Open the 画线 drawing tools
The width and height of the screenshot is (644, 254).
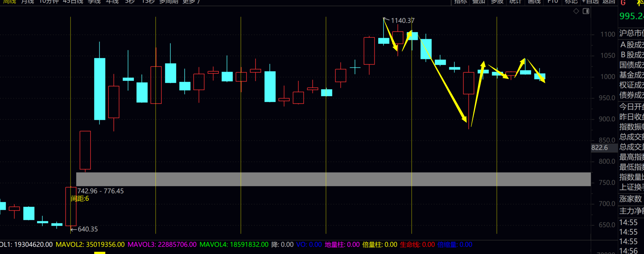(x=534, y=2)
